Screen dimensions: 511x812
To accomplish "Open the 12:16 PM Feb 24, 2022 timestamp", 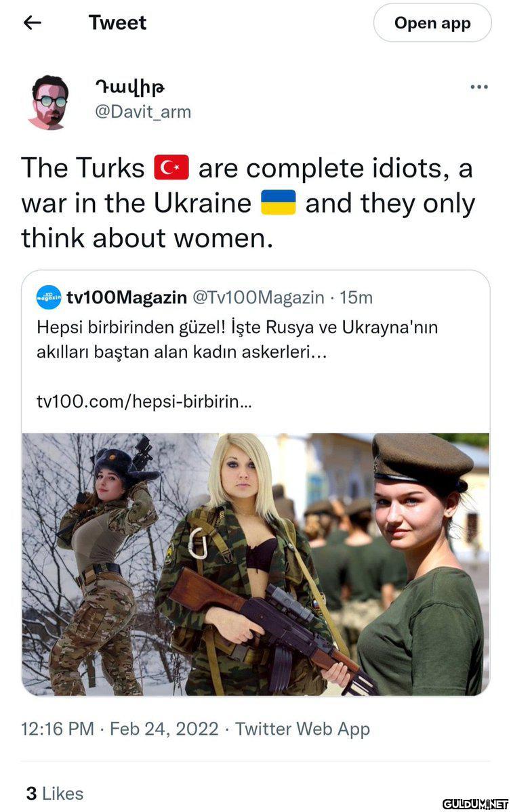I will pos(120,729).
